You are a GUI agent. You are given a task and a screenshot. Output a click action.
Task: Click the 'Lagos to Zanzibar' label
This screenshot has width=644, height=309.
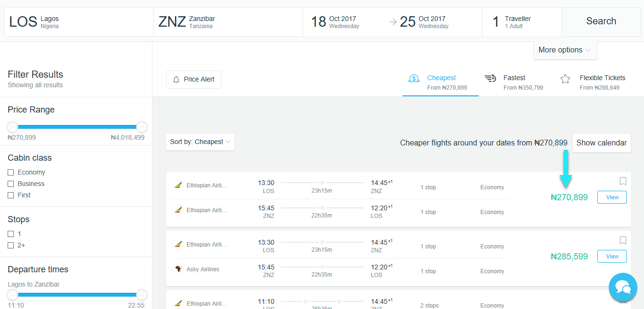pos(34,285)
